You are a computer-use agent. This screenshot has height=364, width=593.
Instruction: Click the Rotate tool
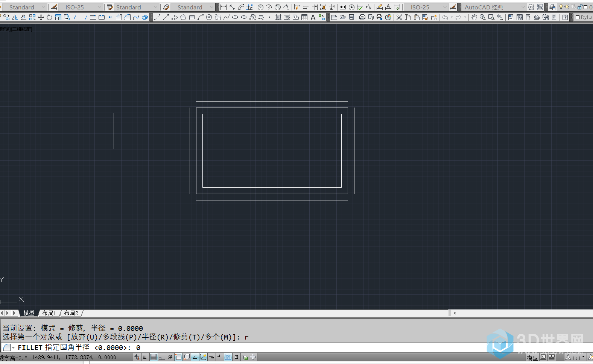click(x=49, y=17)
